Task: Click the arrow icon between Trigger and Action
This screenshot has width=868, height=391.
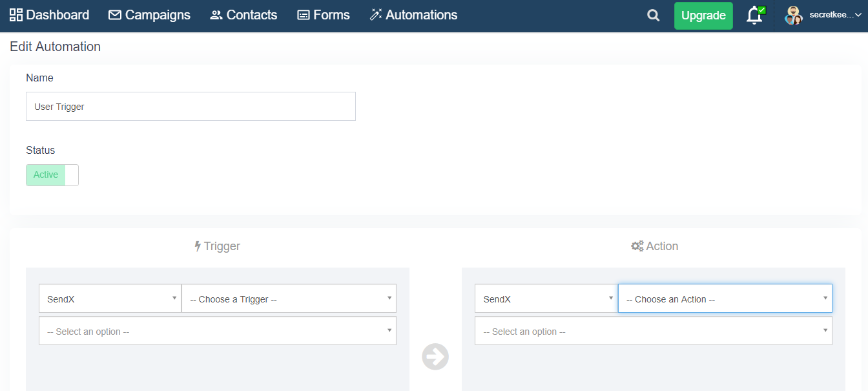Action: [x=435, y=357]
